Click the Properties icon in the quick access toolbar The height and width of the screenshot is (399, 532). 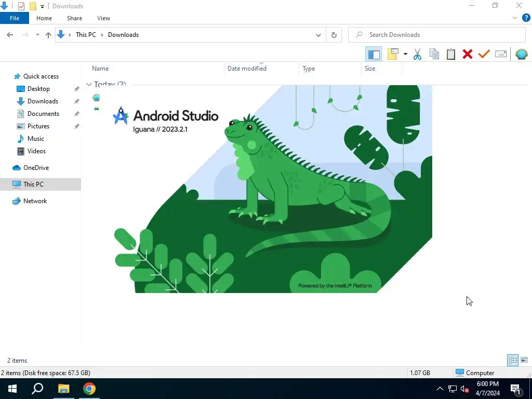pyautogui.click(x=21, y=6)
